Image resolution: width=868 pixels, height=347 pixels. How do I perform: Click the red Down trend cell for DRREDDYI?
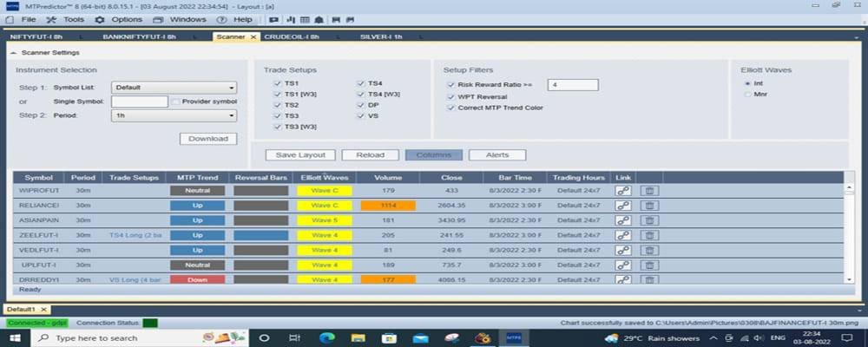point(198,279)
